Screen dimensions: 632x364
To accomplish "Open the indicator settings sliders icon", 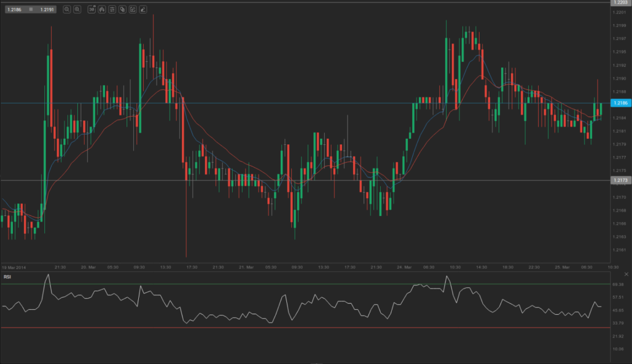I will click(112, 9).
